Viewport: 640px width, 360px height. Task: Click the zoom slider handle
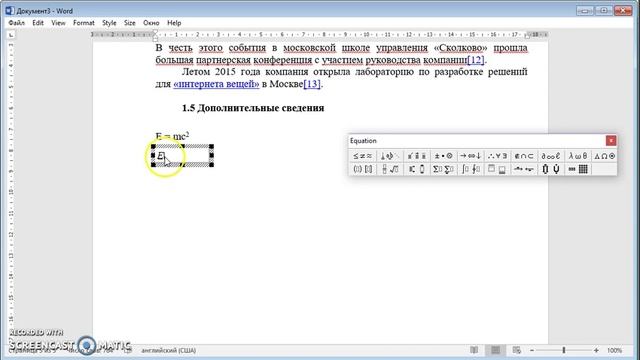point(564,350)
